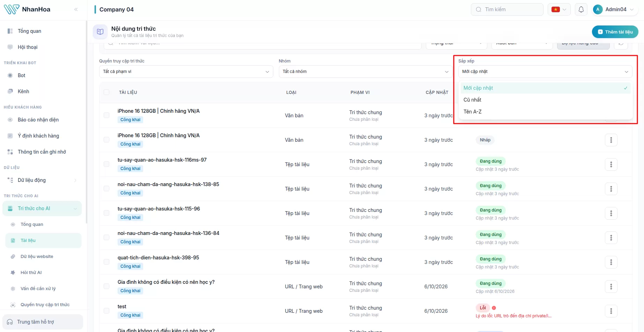
Task: Click the PHẠM VI column header
Action: point(360,93)
